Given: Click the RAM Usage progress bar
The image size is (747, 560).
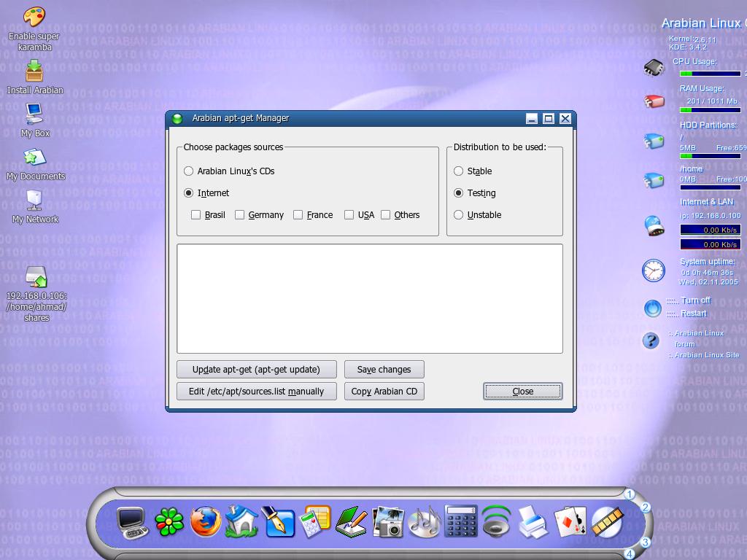Looking at the screenshot, I should tap(710, 110).
